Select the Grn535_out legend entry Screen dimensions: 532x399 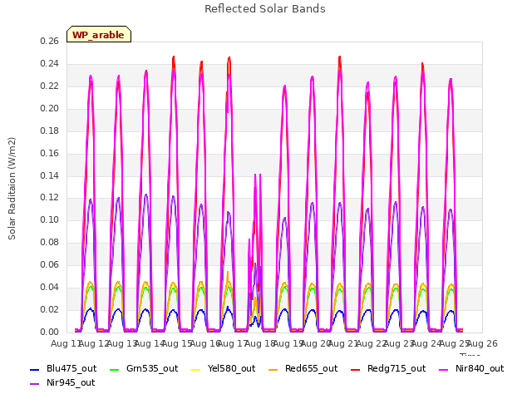tap(144, 368)
